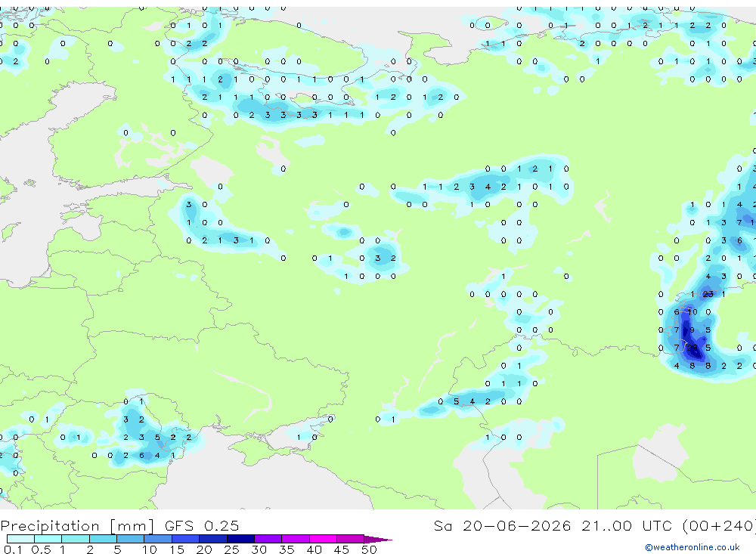The width and height of the screenshot is (756, 554).
Task: Click the '10' precipitation value on map
Action: pyautogui.click(x=692, y=312)
